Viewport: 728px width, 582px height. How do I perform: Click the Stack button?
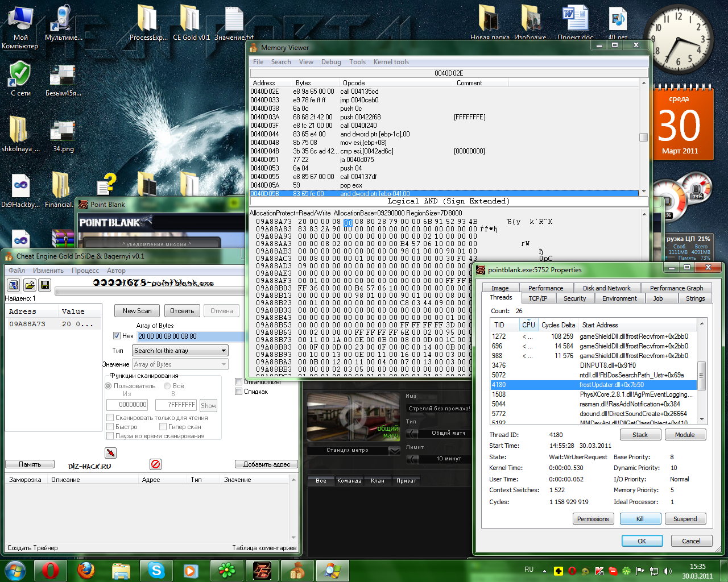pos(640,435)
